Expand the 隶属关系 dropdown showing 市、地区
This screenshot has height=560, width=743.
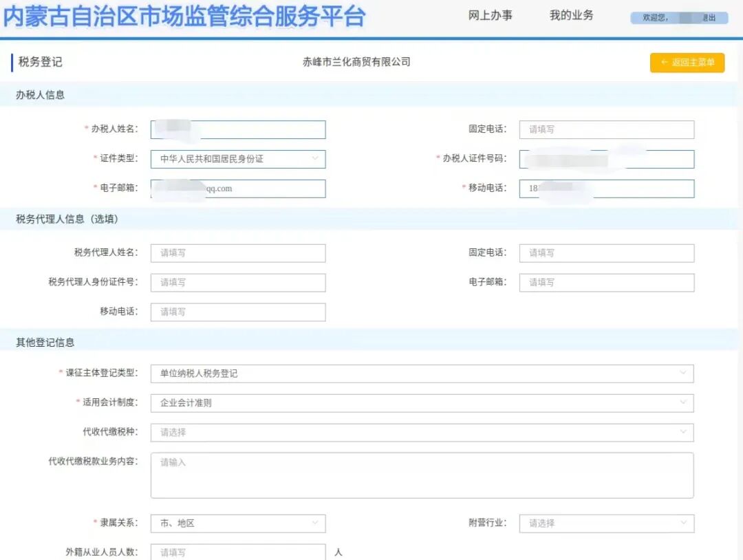click(x=237, y=524)
